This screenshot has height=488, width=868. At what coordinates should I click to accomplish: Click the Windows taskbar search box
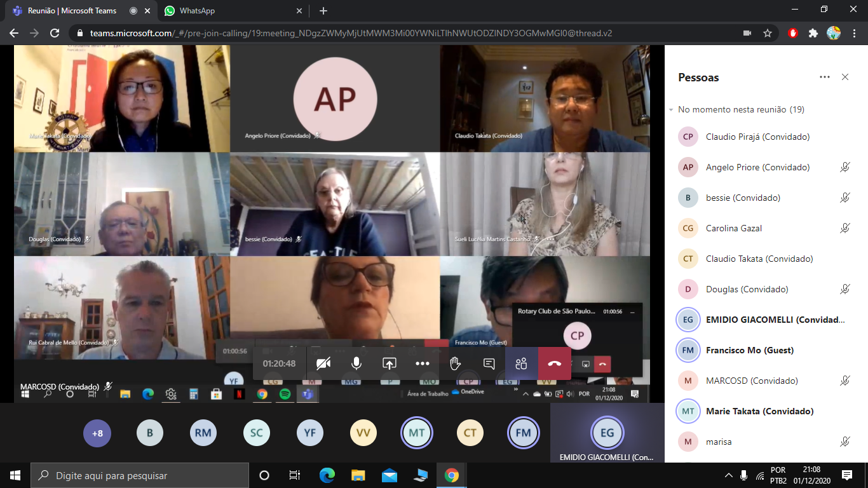click(x=140, y=475)
